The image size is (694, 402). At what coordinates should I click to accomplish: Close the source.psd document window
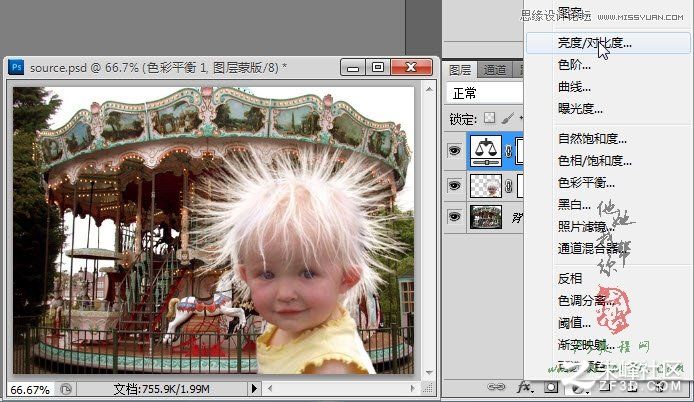point(411,67)
